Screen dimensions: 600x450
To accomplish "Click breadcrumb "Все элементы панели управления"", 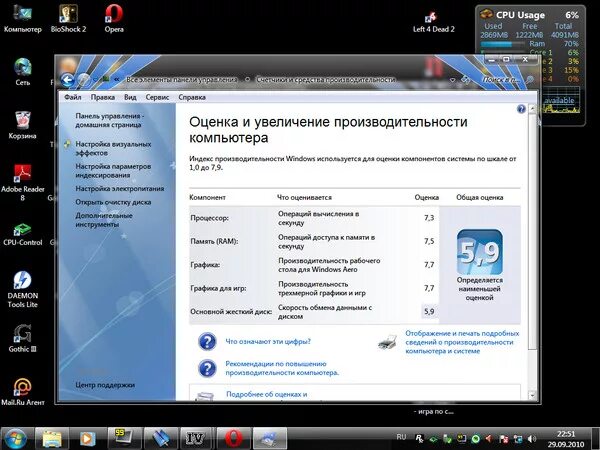I will (x=181, y=80).
